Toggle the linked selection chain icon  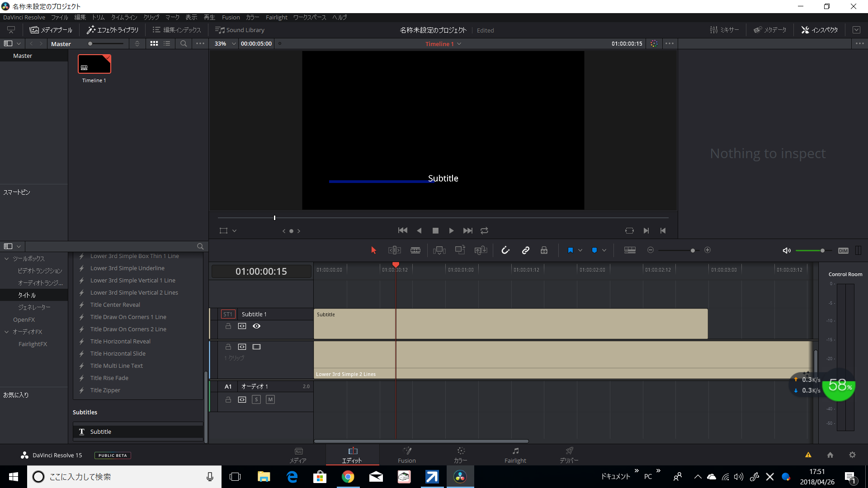(525, 250)
